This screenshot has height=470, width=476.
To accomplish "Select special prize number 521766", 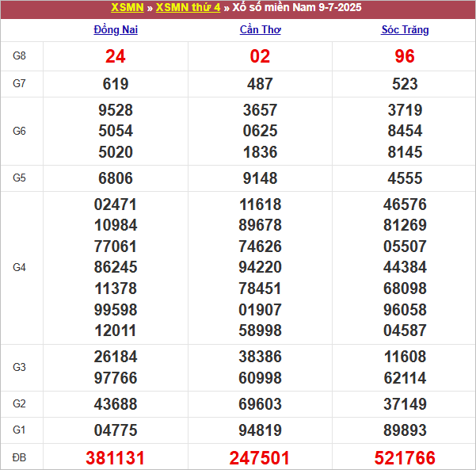I will 405,458.
